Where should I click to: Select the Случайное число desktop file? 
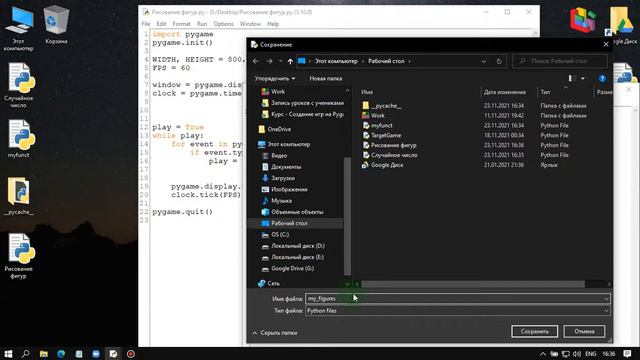click(18, 86)
